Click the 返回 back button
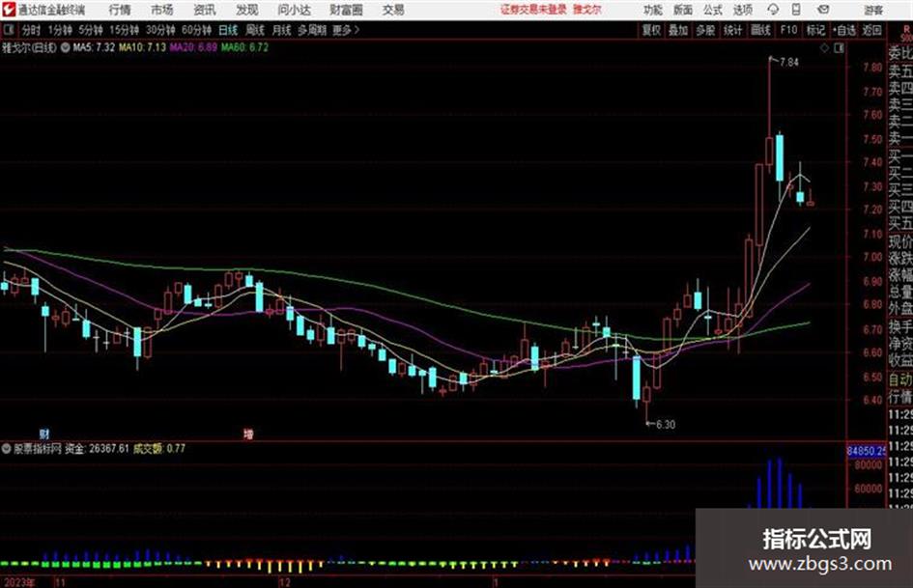 click(871, 30)
